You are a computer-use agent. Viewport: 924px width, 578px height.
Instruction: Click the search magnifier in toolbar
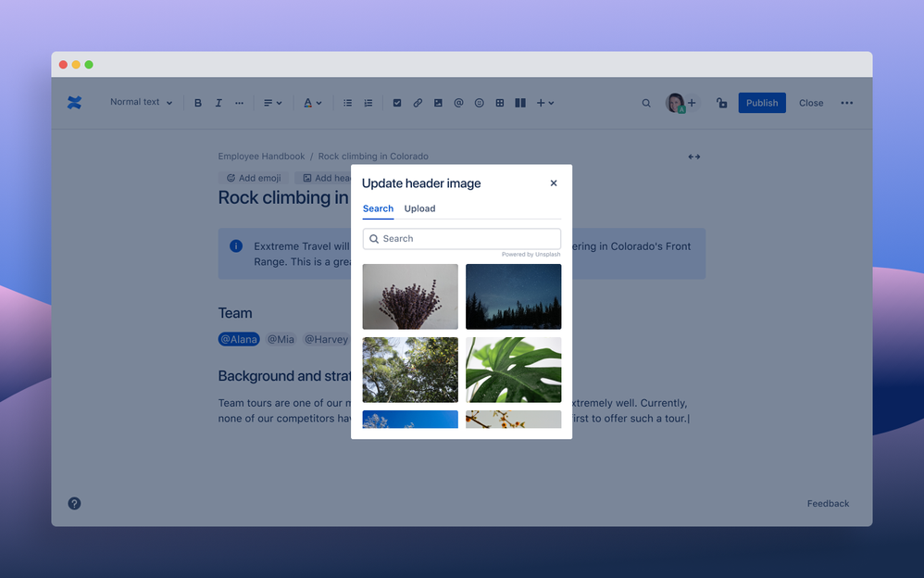coord(646,103)
